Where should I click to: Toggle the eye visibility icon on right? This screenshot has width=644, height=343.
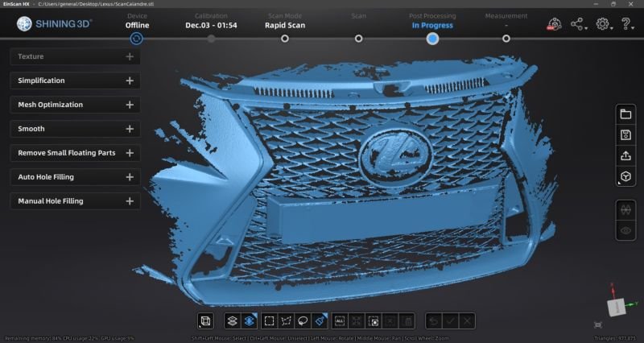click(625, 230)
